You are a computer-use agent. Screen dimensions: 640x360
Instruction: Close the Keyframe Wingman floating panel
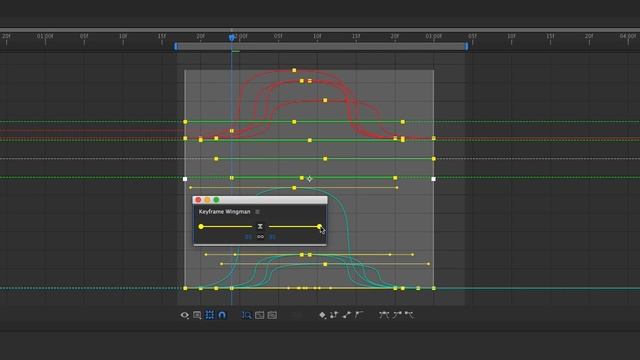click(x=198, y=200)
